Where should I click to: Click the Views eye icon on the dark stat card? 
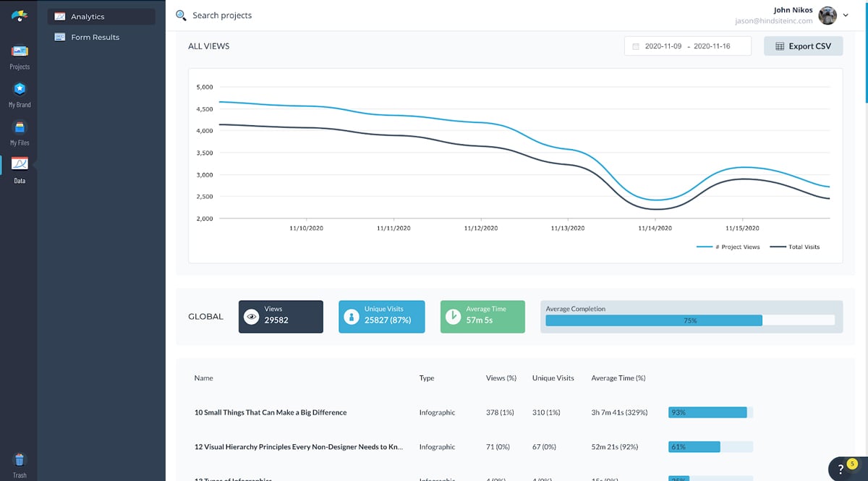coord(251,316)
